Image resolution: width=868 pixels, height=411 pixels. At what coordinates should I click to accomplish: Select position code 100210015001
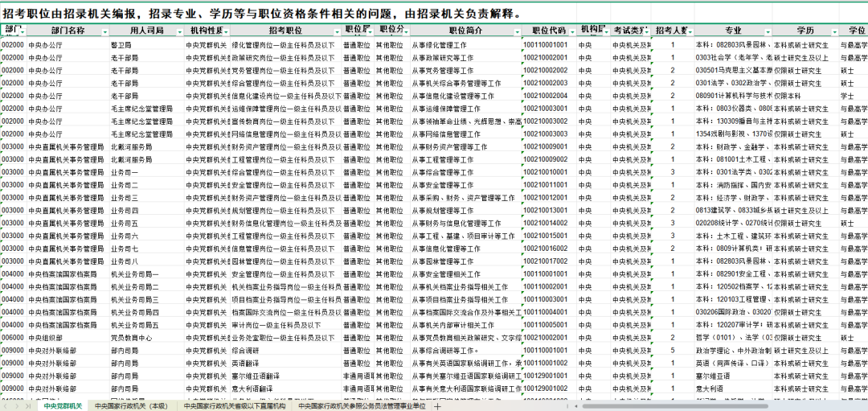point(548,236)
